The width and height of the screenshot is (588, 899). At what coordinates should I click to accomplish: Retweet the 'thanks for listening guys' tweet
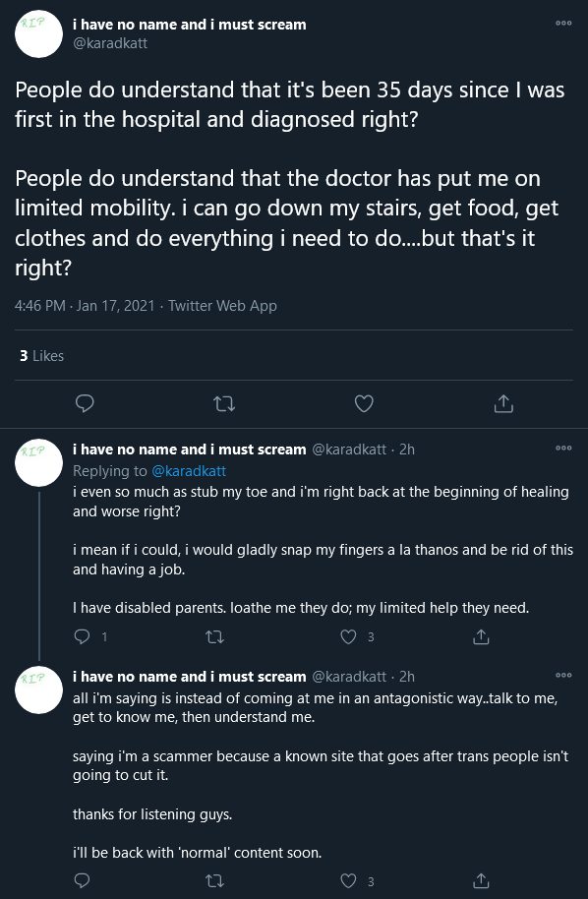pyautogui.click(x=215, y=881)
